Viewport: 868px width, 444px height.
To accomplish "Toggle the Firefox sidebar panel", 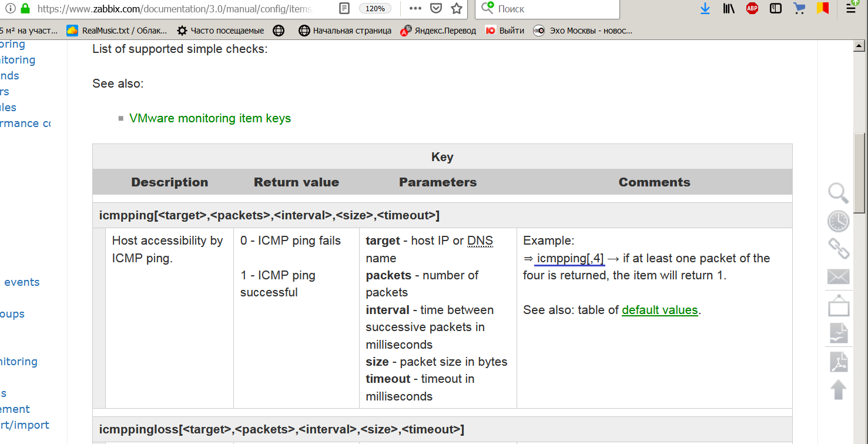I will (x=776, y=9).
